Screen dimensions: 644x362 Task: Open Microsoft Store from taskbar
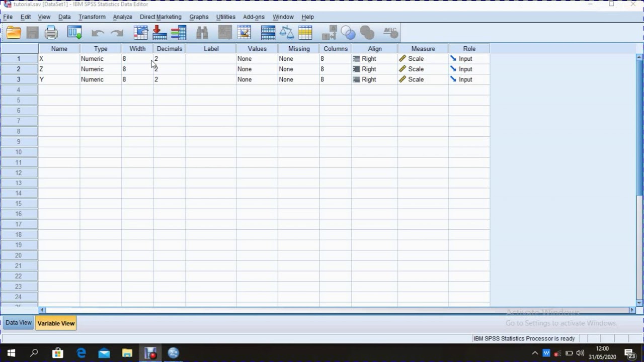(x=57, y=353)
